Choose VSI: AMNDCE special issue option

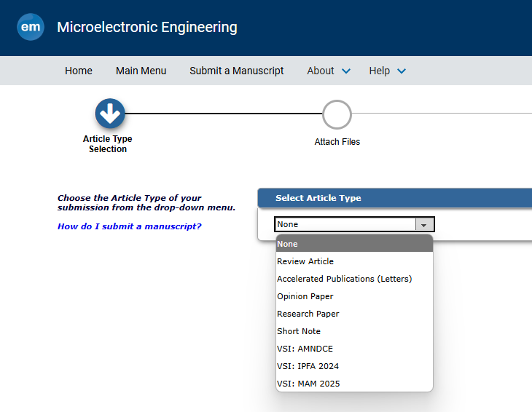305,349
